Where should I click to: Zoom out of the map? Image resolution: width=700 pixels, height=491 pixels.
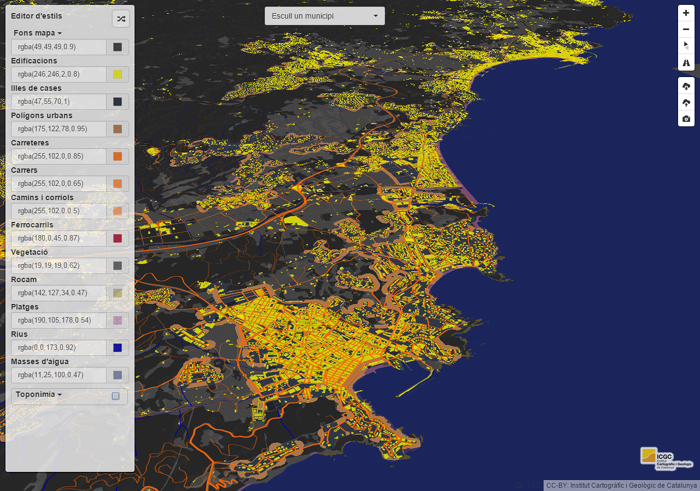click(686, 30)
